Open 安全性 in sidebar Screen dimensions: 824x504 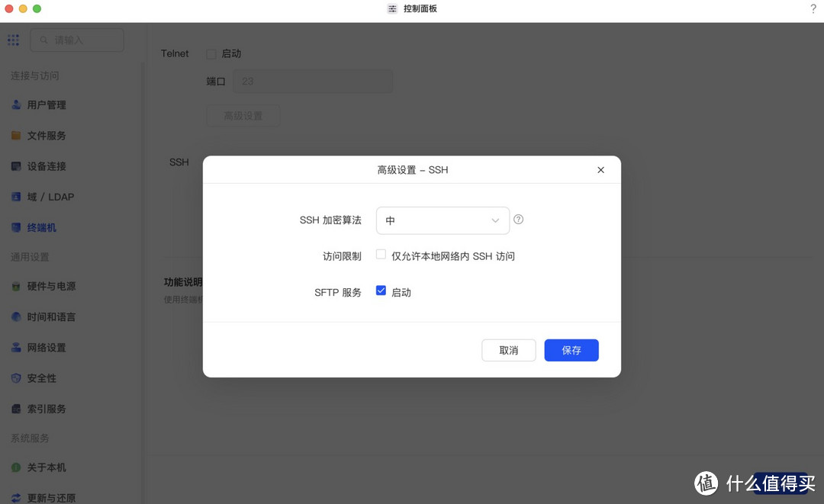pos(41,378)
